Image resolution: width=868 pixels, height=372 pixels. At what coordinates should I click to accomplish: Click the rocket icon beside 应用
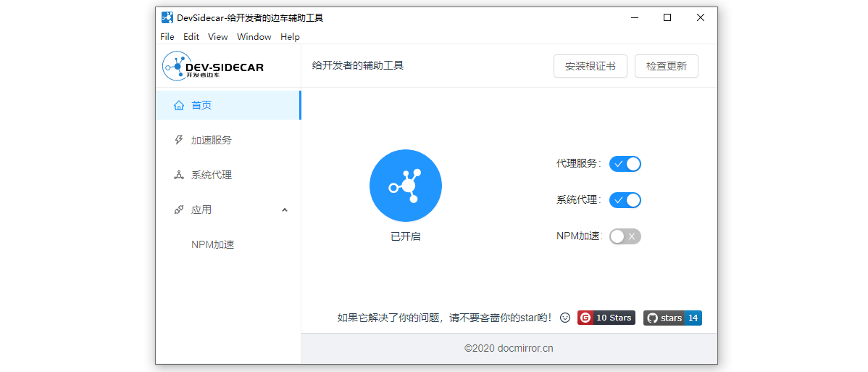click(x=179, y=210)
